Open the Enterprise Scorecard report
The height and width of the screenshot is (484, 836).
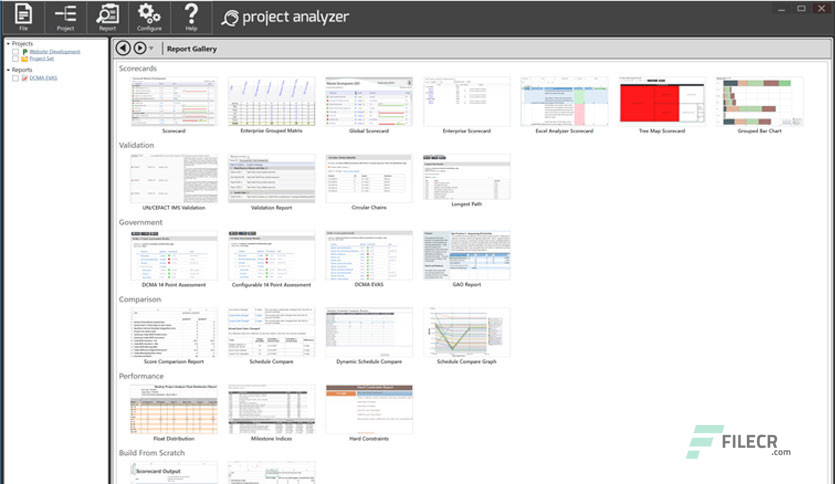pyautogui.click(x=467, y=101)
